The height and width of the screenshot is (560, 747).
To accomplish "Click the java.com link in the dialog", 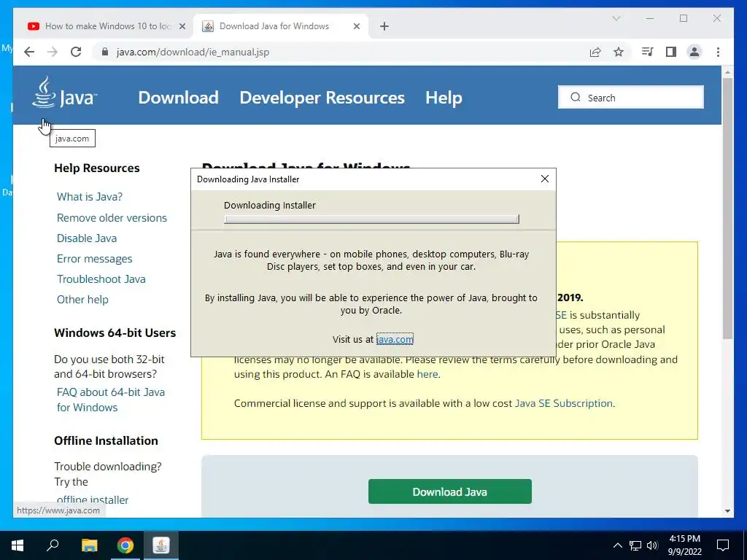I will pyautogui.click(x=395, y=339).
